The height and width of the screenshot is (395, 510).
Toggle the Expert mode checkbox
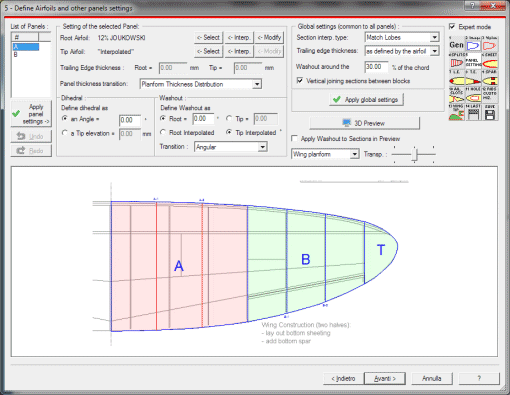coord(452,26)
